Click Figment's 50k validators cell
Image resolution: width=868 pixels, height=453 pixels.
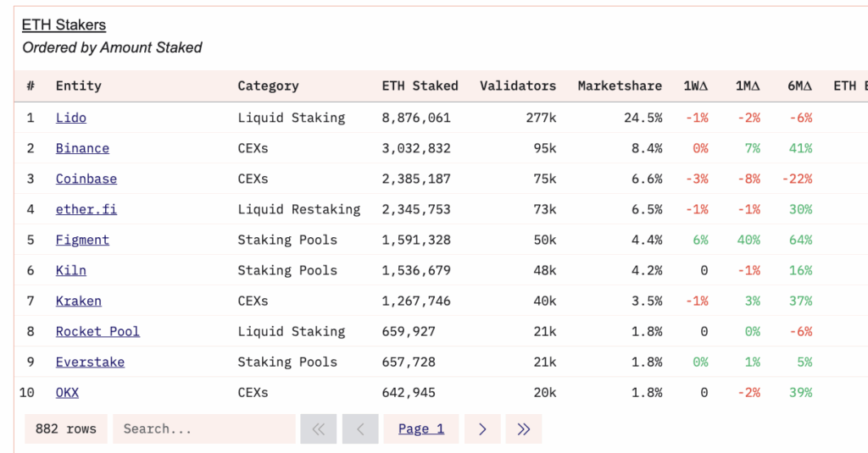[545, 240]
